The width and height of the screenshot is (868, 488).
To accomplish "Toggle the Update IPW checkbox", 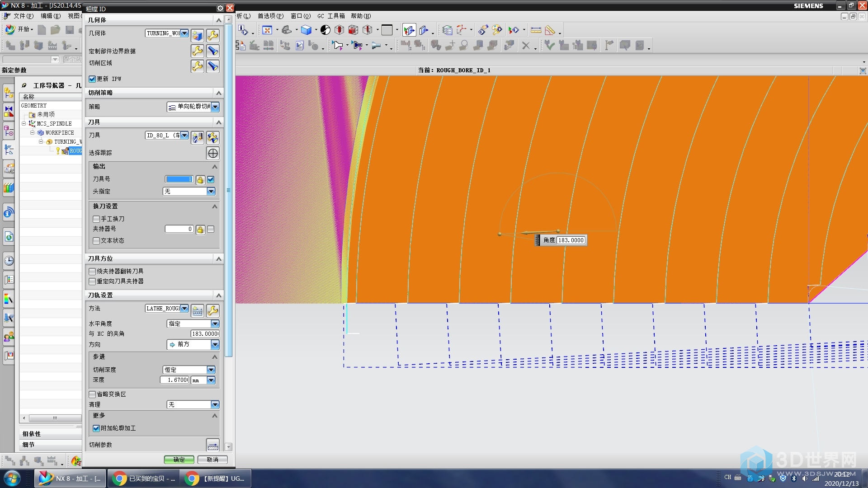I will (92, 79).
